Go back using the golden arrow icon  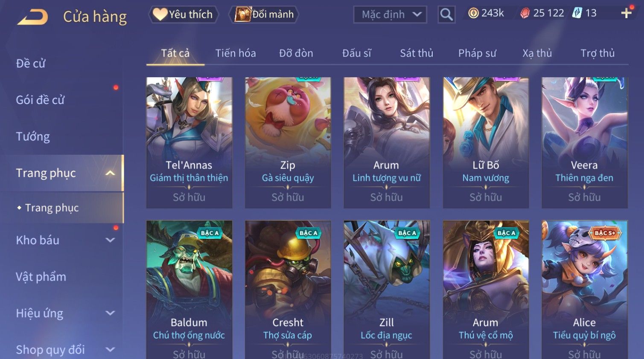pos(32,17)
